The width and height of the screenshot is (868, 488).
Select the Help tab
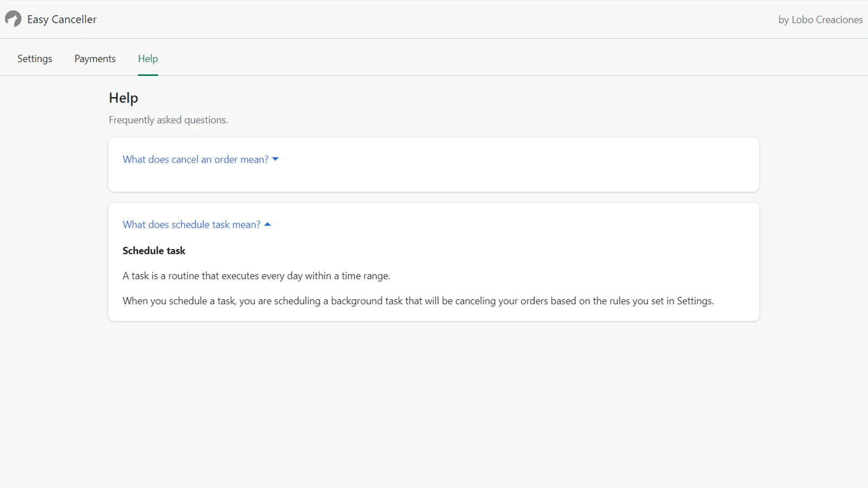148,59
